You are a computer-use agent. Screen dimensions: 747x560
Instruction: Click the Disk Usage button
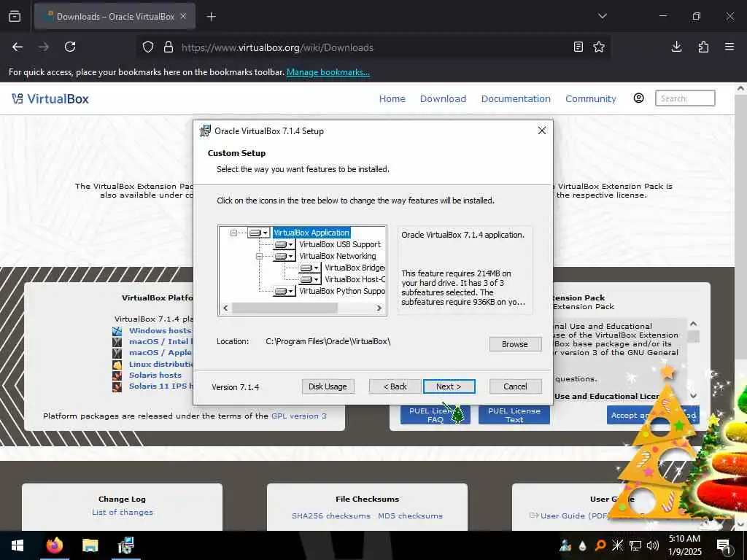[x=328, y=386]
